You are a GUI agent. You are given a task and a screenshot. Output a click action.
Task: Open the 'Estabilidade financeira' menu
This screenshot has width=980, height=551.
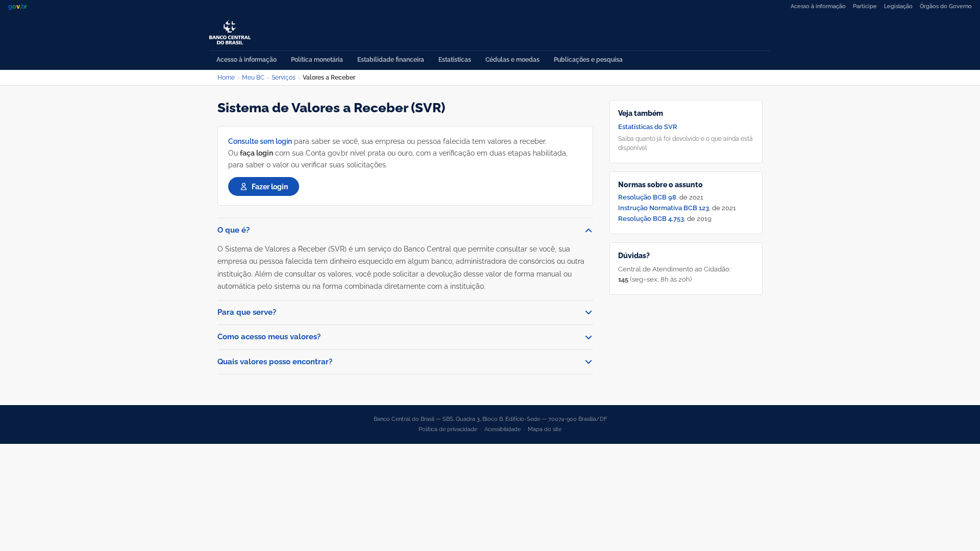(390, 60)
